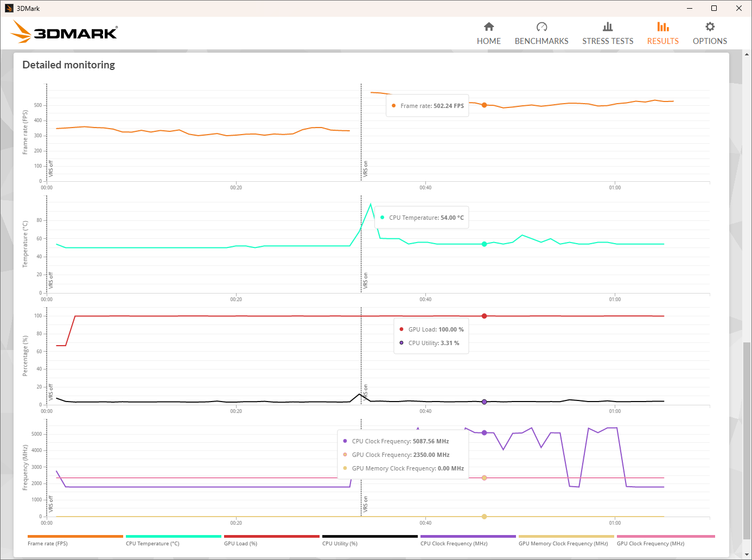The image size is (752, 560).
Task: Open the Home section via the house icon
Action: [x=489, y=27]
